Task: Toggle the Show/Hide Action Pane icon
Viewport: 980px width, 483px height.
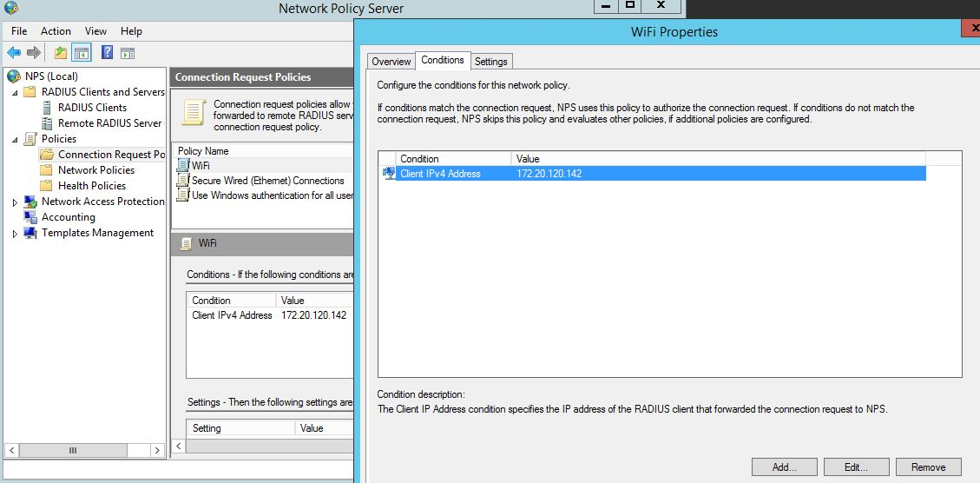Action: point(128,53)
